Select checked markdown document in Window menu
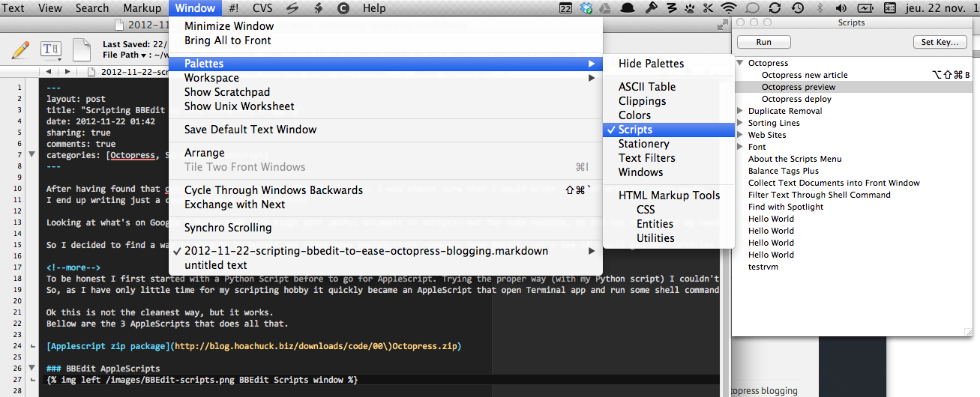The width and height of the screenshot is (980, 397). 387,251
